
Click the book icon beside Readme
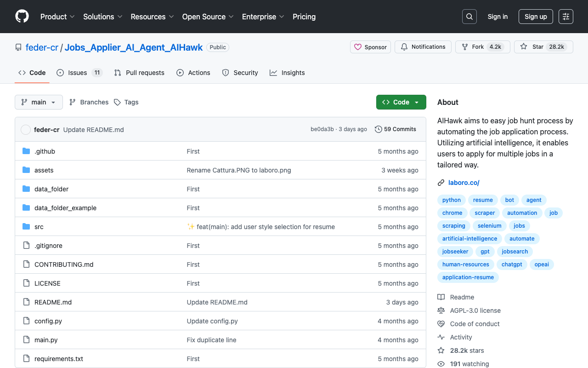pos(441,297)
